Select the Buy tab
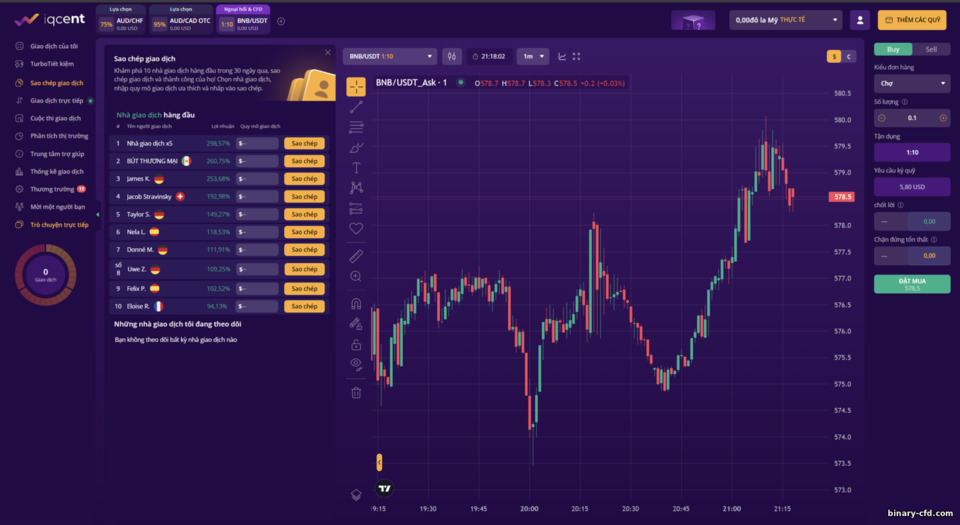Screen dimensions: 960x525 coord(893,50)
